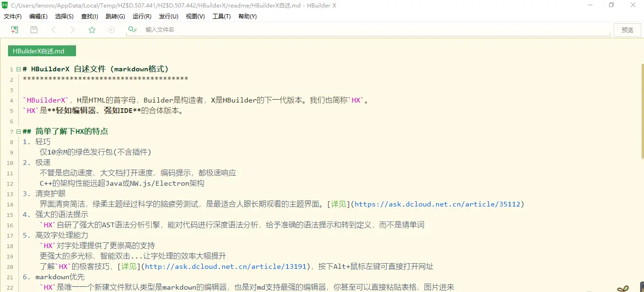The width and height of the screenshot is (644, 292).
Task: Click the star bookmark icon
Action: (x=92, y=30)
